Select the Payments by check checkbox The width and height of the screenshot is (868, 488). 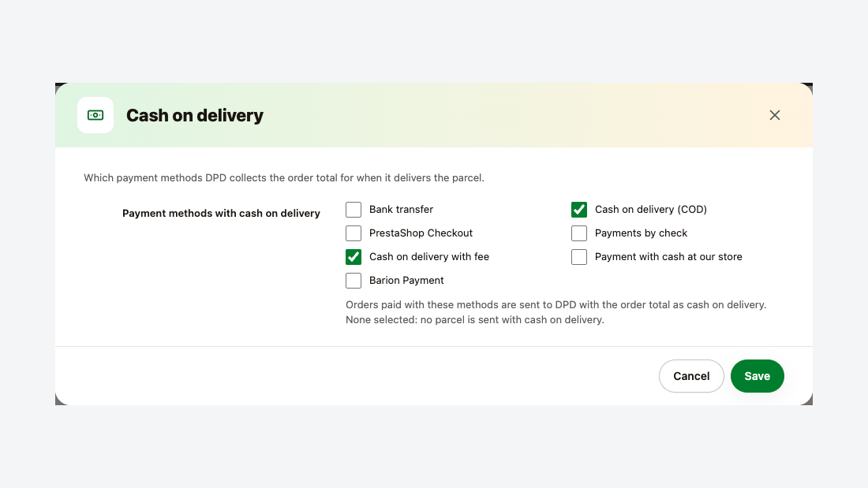(579, 233)
